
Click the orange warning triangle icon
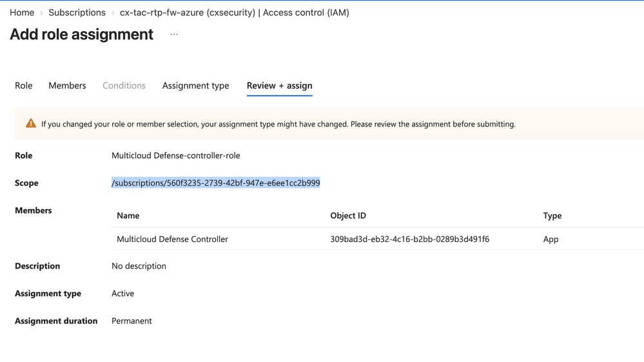pyautogui.click(x=31, y=123)
